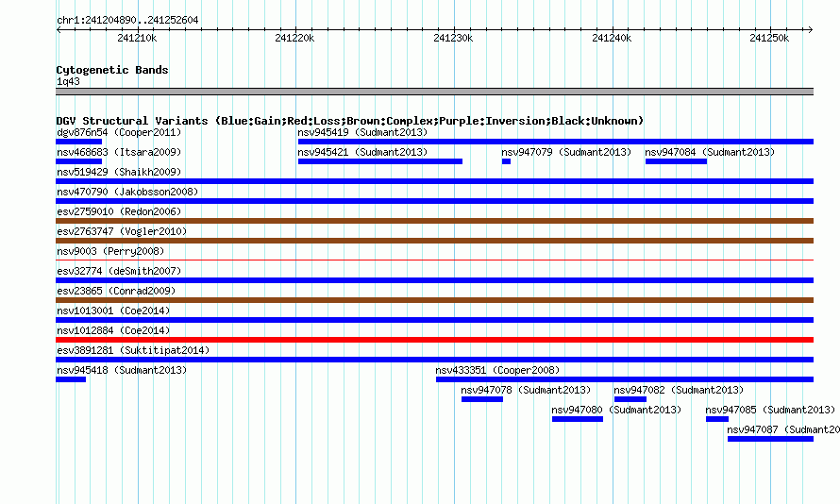This screenshot has width=840, height=504.
Task: Click the nsv519429 (Shaikh2009) label
Action: pos(119,172)
